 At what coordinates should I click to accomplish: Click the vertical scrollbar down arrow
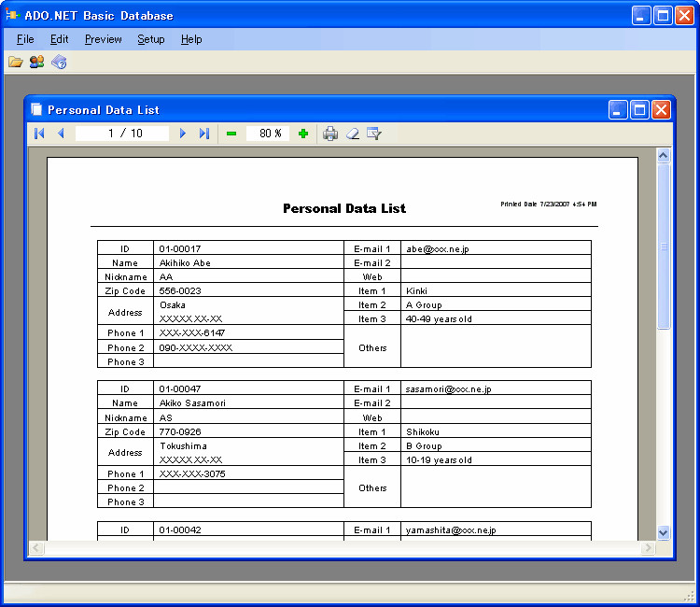click(664, 532)
